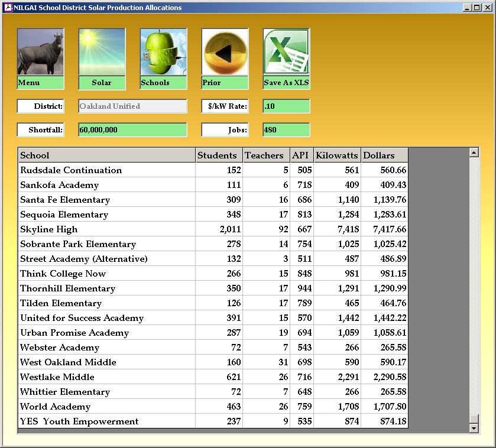Select the Webster Academy row
The width and height of the screenshot is (496, 448).
[x=213, y=348]
